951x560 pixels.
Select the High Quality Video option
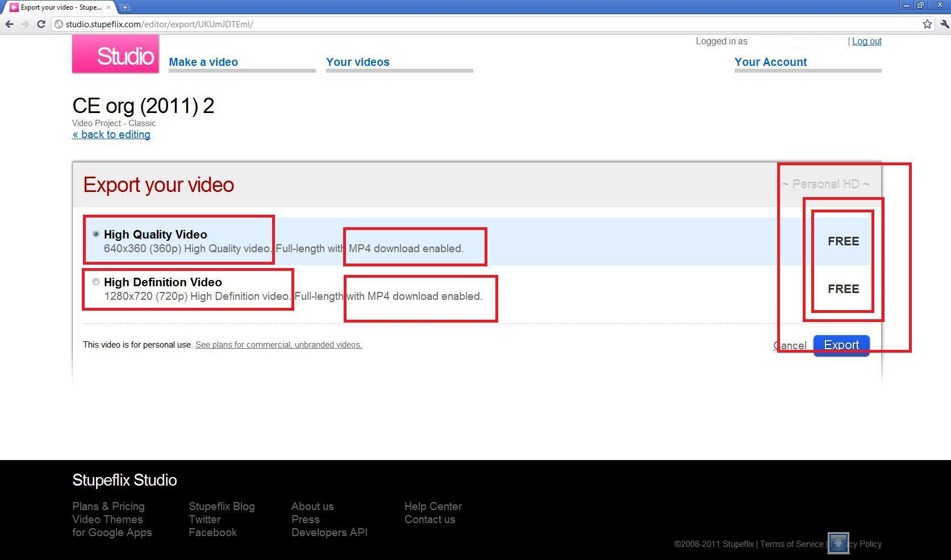tap(96, 234)
